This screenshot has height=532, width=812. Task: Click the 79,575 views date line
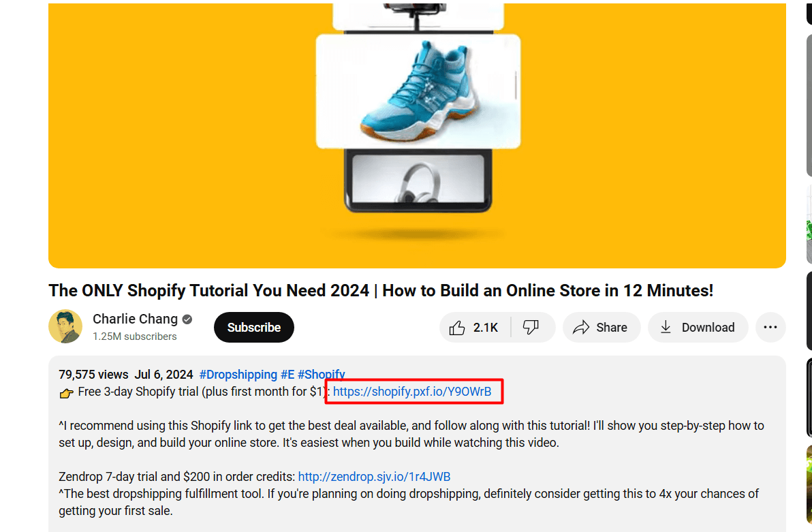126,375
